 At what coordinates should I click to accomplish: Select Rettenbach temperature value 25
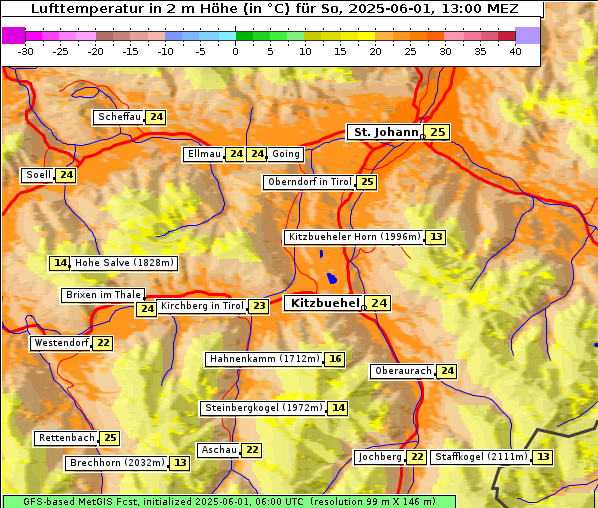tap(110, 438)
